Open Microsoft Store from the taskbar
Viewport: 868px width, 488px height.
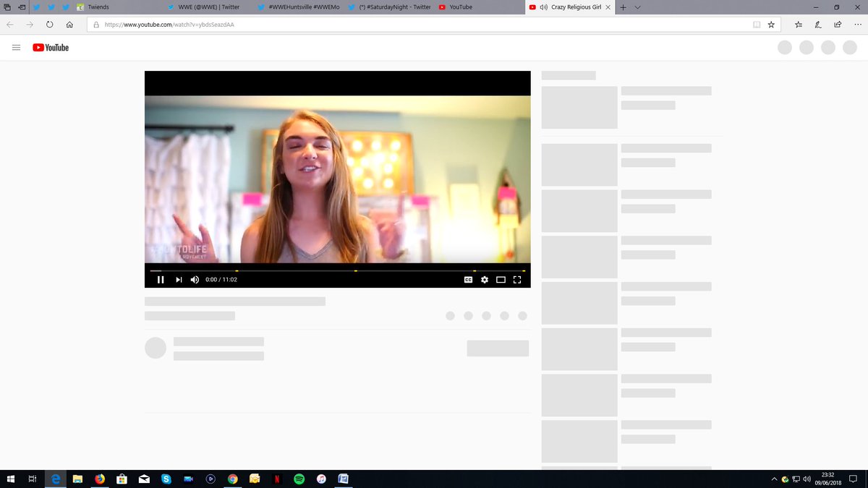(122, 479)
